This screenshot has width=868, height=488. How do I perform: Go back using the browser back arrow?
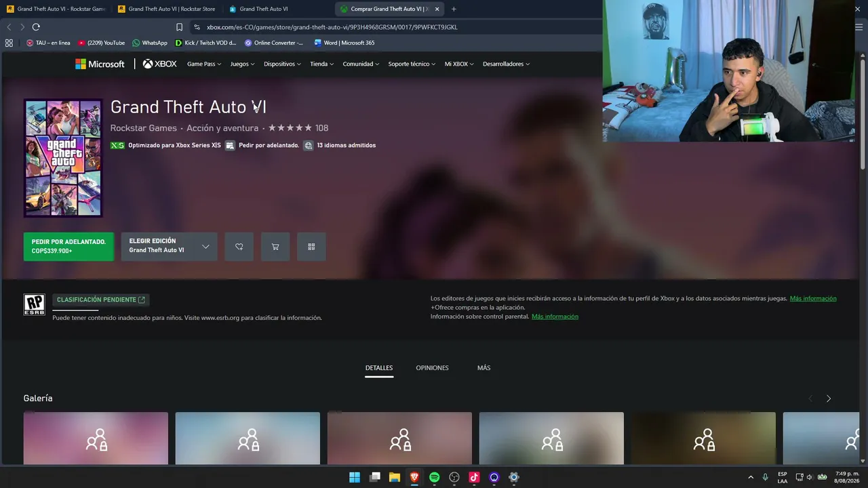coord(9,27)
